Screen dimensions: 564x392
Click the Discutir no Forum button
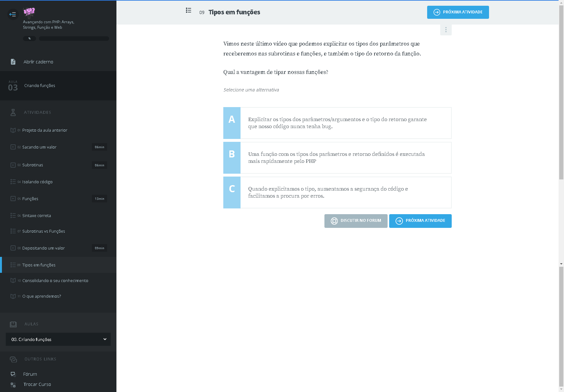coord(356,221)
